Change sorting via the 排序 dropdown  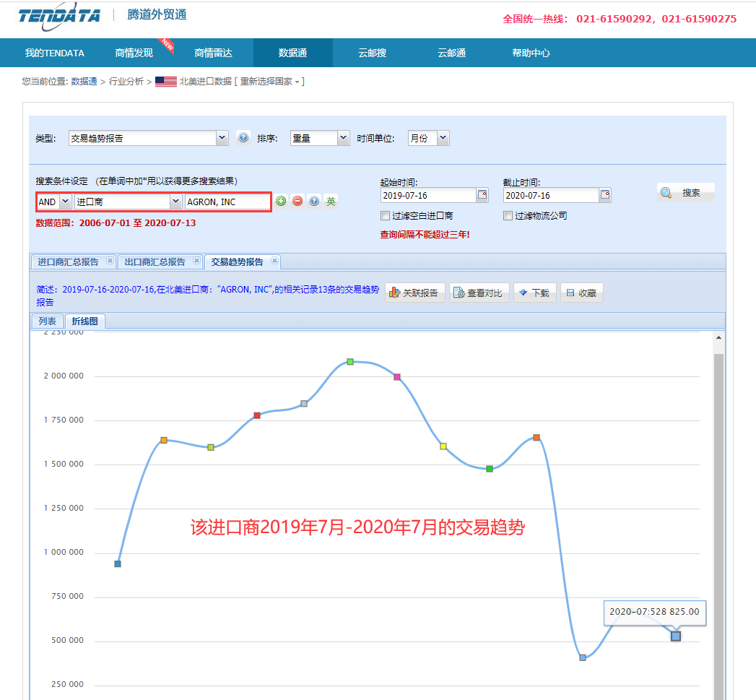[319, 137]
